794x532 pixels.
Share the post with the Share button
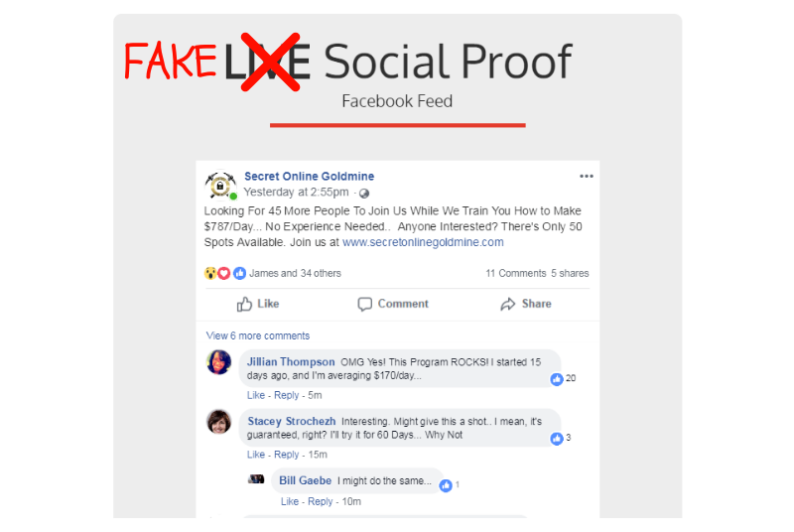click(526, 304)
